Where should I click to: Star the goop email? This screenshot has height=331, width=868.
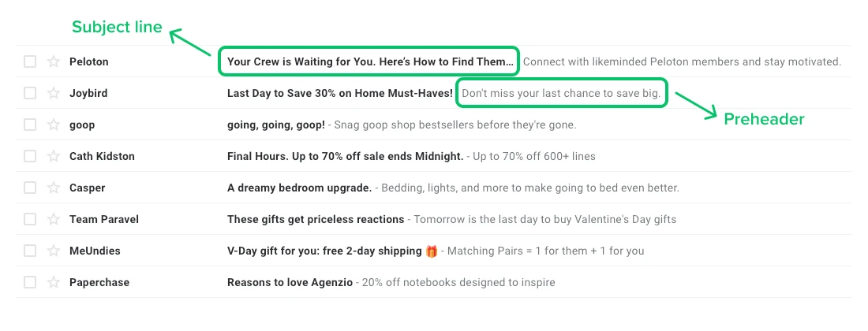click(54, 125)
